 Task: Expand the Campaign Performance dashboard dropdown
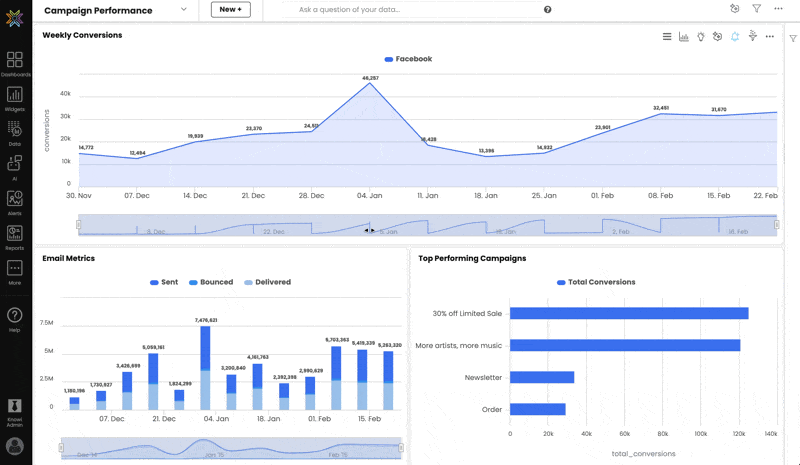point(184,10)
